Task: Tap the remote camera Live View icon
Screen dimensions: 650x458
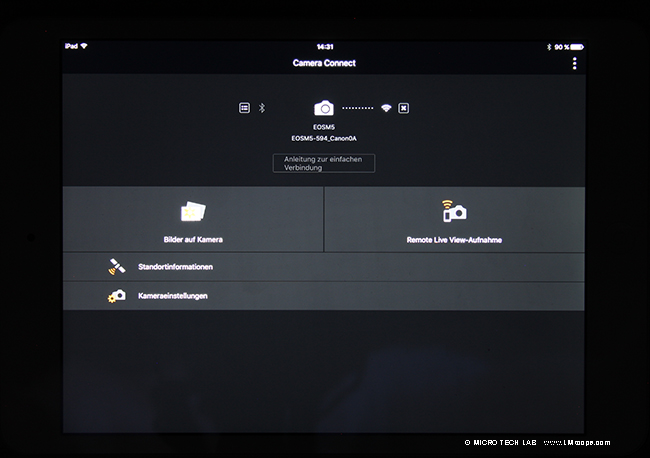Action: tap(454, 211)
